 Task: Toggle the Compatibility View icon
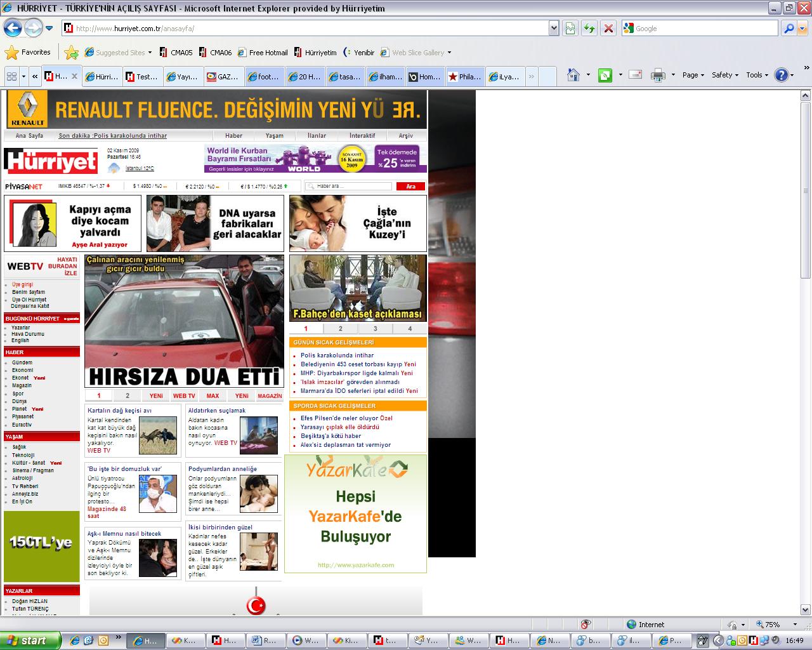click(x=570, y=28)
